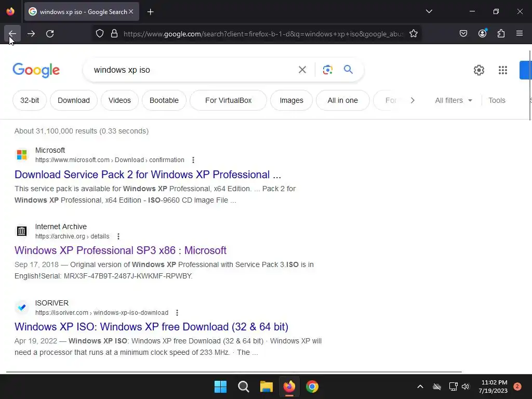
Task: Open the volume speaker tray icon
Action: pos(465,387)
